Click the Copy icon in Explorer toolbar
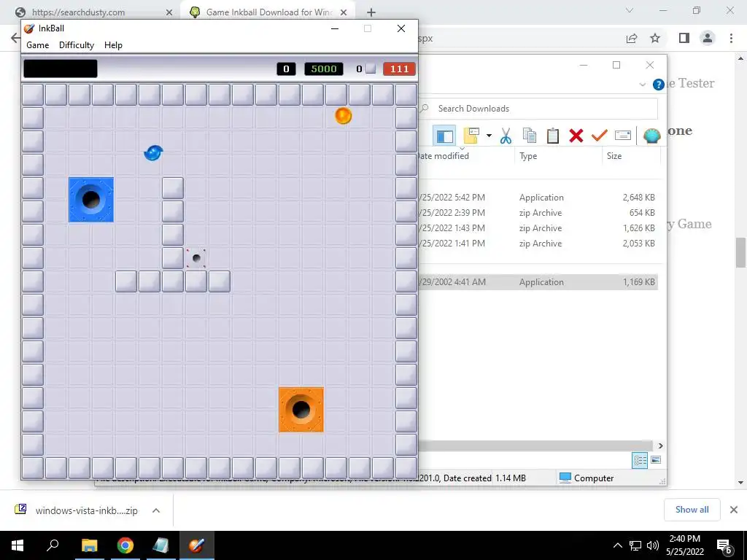This screenshot has height=560, width=747. (x=530, y=136)
